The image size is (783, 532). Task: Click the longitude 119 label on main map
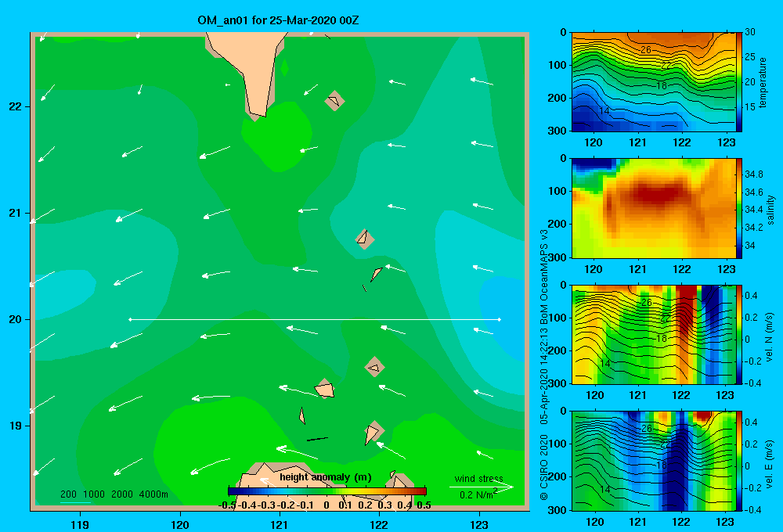pos(80,524)
